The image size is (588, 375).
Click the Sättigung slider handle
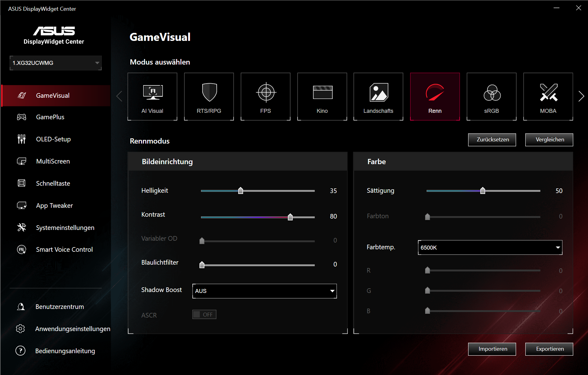(483, 191)
